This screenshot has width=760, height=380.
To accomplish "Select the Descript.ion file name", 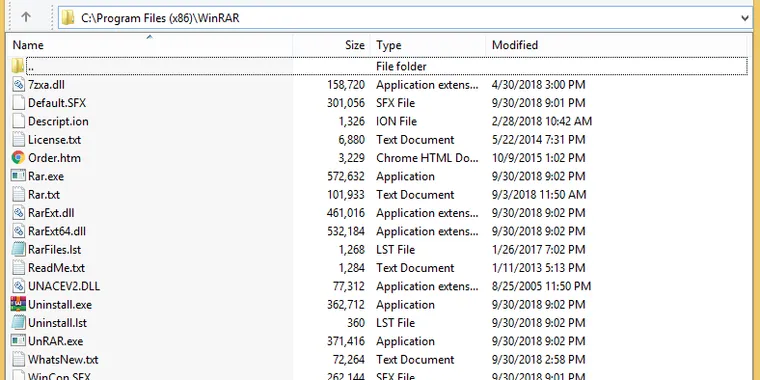I will click(x=58, y=121).
